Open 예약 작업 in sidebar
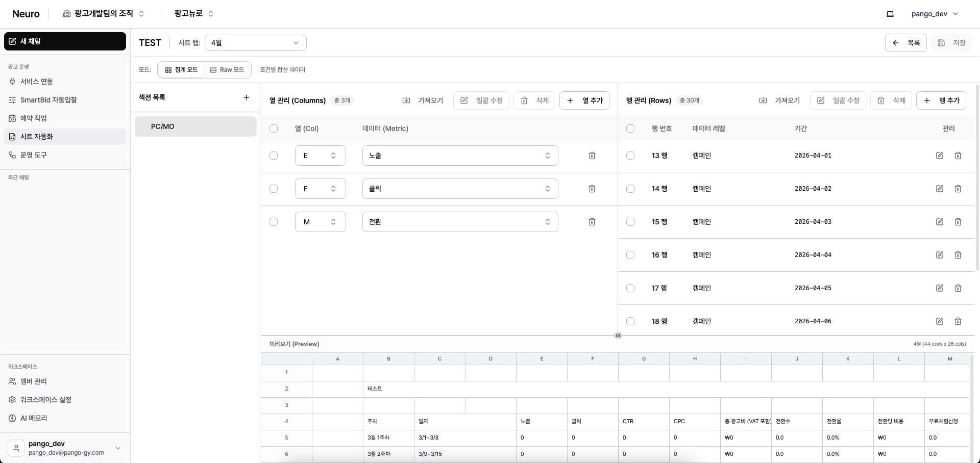Screen dimensions: 980x463 65,118
